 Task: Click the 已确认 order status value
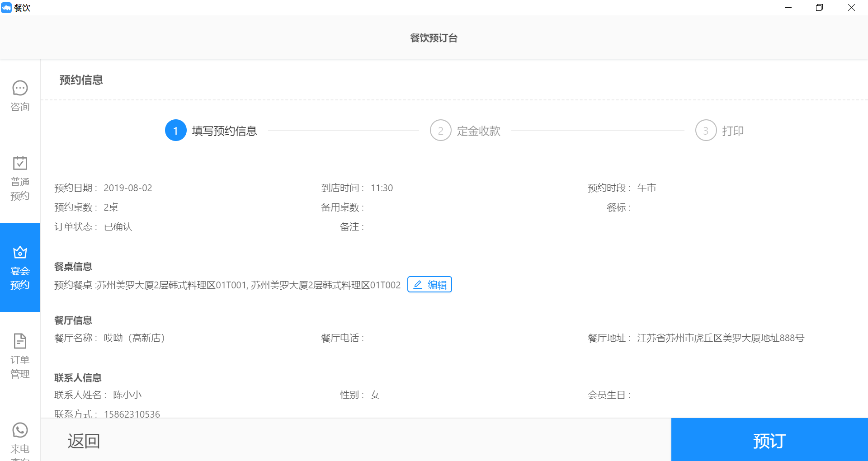(x=118, y=227)
